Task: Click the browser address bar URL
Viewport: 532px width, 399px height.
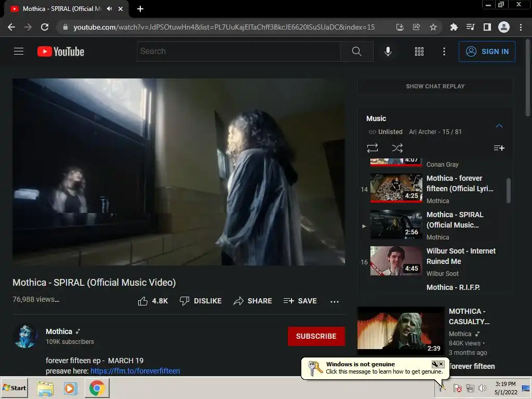Action: click(x=224, y=27)
